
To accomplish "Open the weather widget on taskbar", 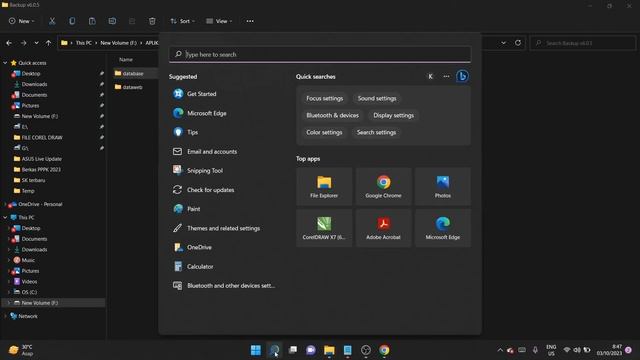I will tap(21, 350).
